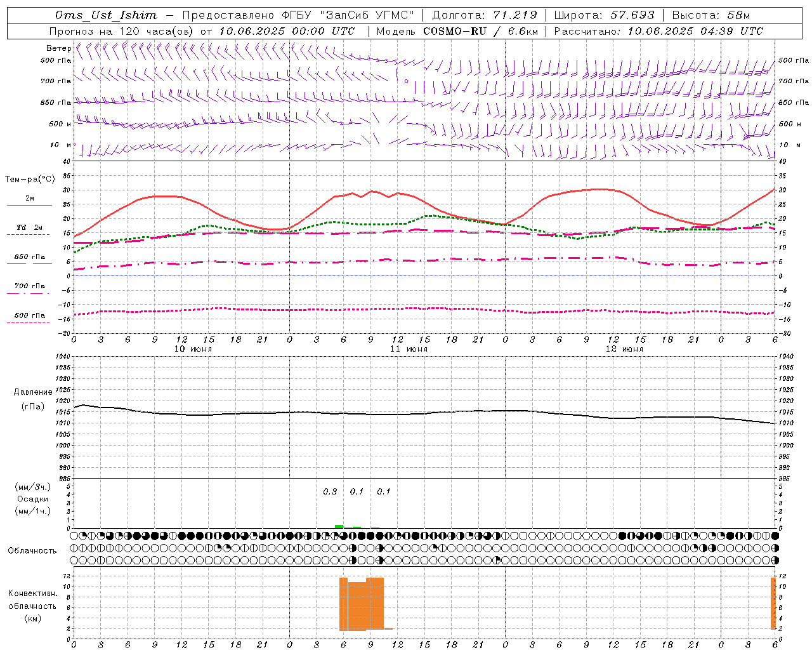Click the station name Oms_Ust_Ishim
Viewport: 812px width, 650px height.
(x=106, y=15)
